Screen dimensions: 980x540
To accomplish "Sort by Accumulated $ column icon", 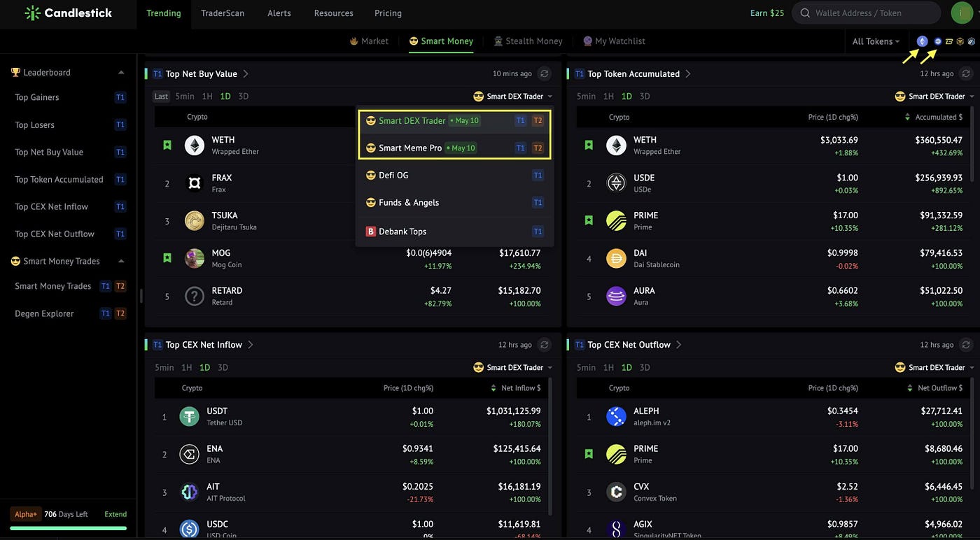I will click(x=907, y=117).
